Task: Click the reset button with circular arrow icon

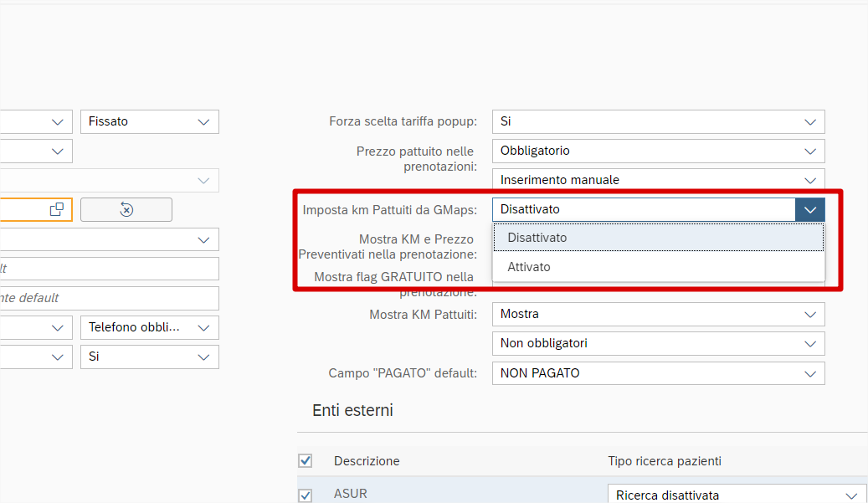Action: click(126, 209)
